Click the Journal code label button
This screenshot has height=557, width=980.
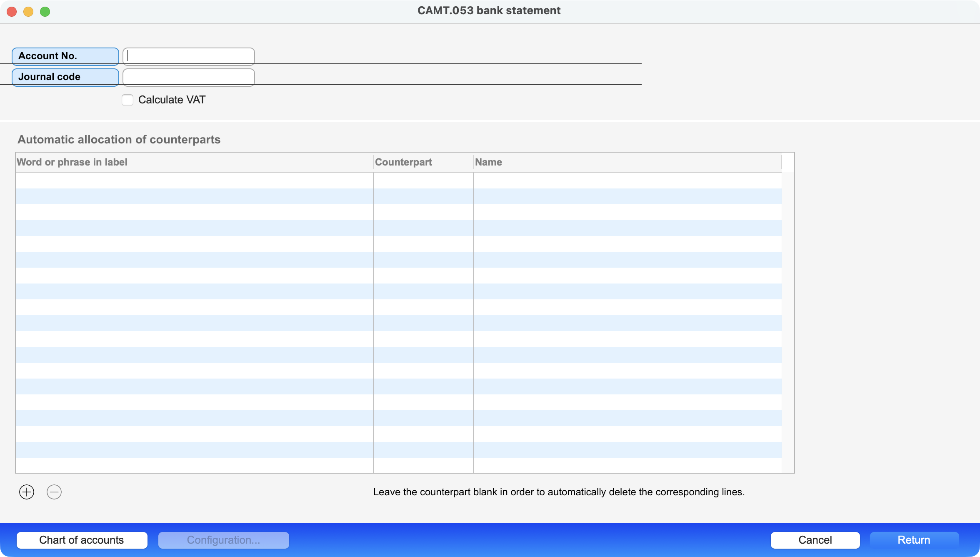[x=65, y=77]
